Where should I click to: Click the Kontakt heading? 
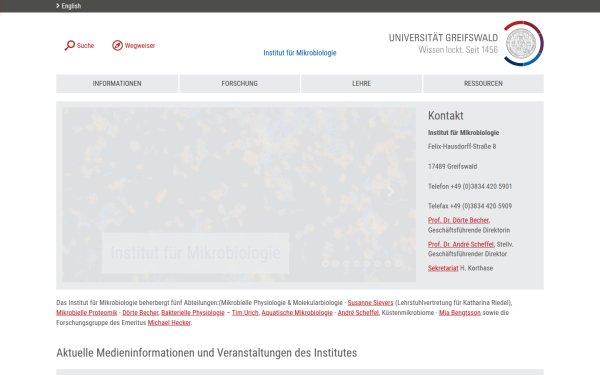click(446, 116)
